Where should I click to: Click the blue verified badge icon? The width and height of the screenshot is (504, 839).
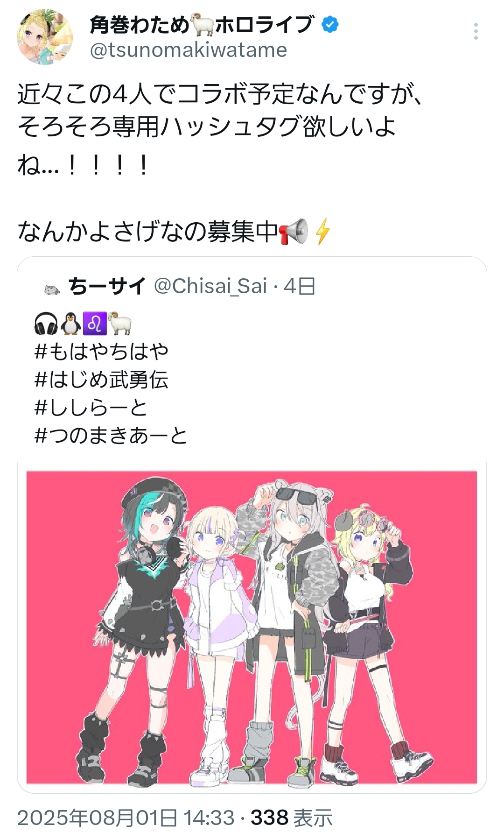coord(330,24)
